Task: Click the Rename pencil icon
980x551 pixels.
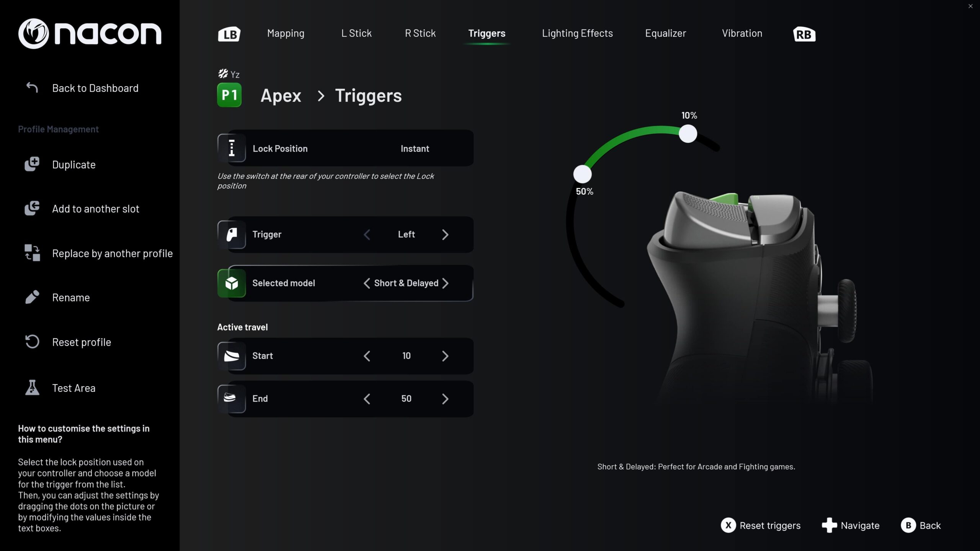Action: click(x=32, y=297)
